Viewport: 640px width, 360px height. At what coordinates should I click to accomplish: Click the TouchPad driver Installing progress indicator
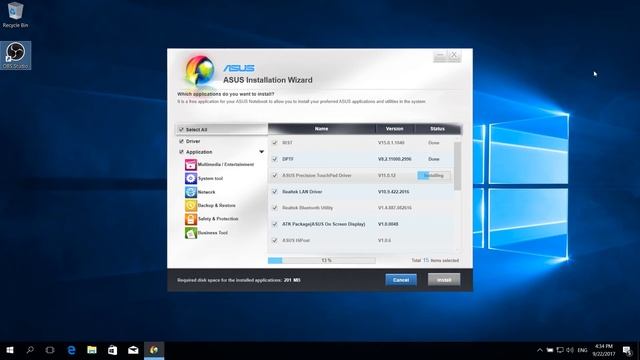[433, 176]
